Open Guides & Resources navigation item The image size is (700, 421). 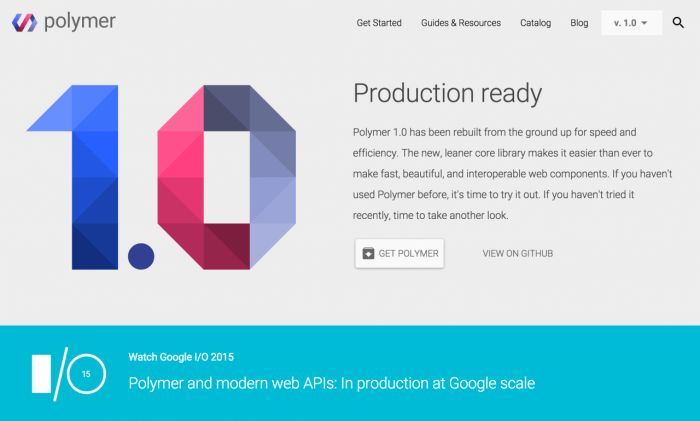tap(461, 23)
